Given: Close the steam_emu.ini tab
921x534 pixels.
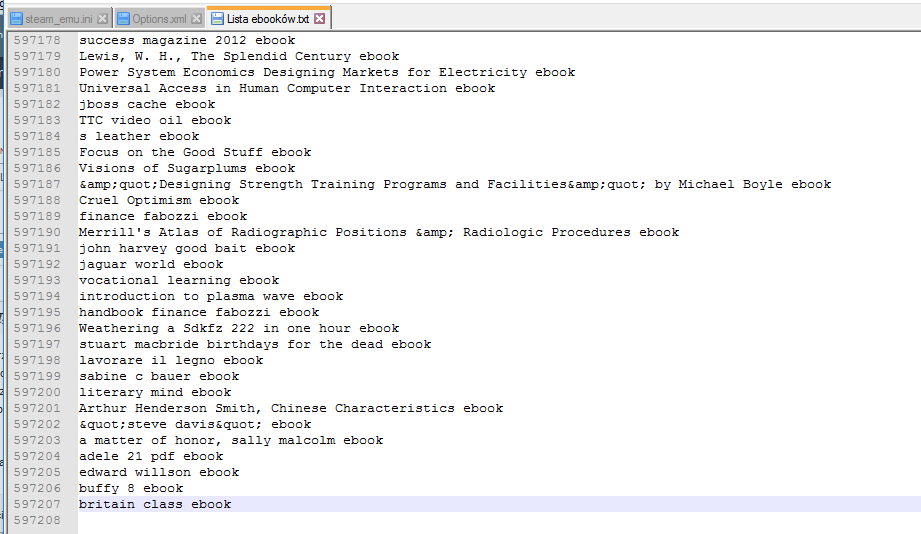Looking at the screenshot, I should (x=104, y=19).
